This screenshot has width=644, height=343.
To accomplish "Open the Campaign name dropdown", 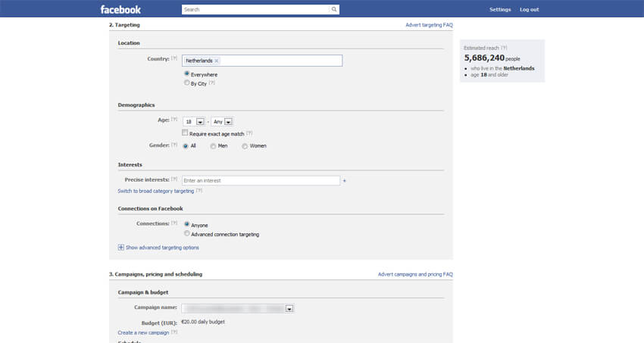I will 238,308.
